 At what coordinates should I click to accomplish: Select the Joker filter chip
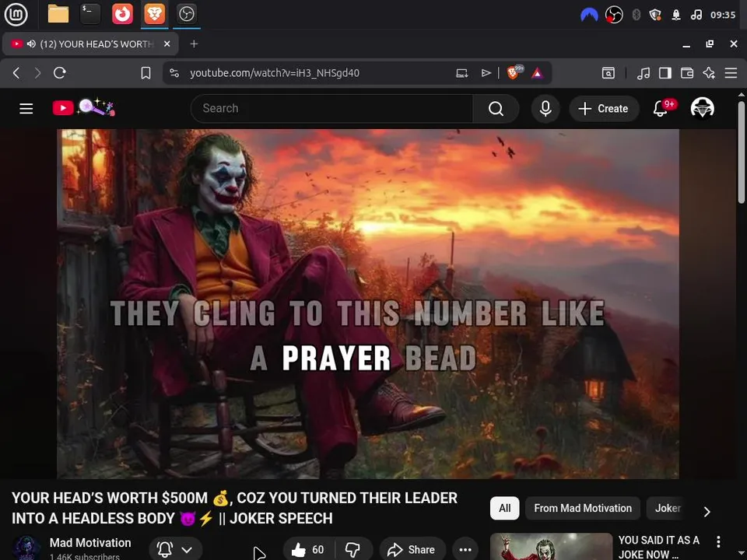pos(668,508)
